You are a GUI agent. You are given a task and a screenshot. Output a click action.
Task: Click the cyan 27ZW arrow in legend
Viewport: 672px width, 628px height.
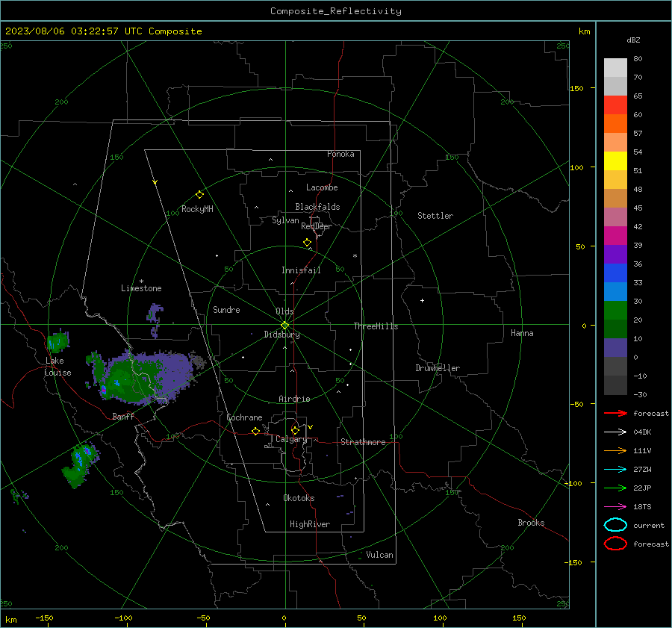point(615,470)
